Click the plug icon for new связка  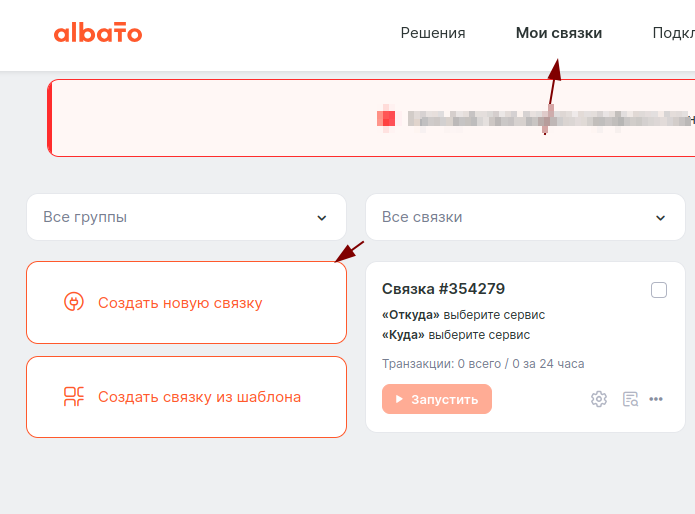(x=73, y=302)
